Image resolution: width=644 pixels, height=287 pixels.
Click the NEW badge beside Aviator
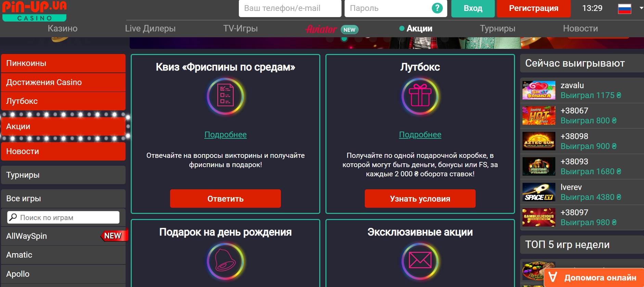tap(349, 30)
